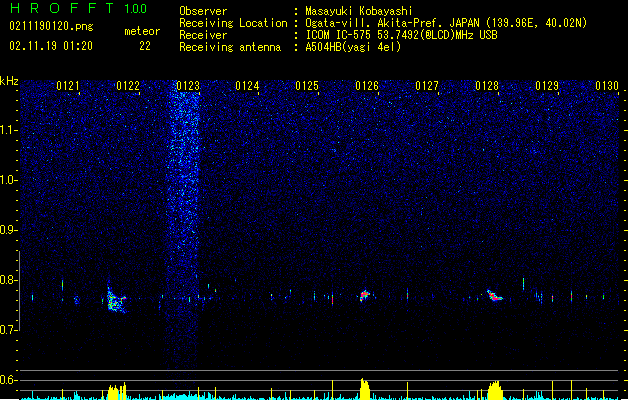
Task: Click time marker 0127
Action: click(427, 86)
